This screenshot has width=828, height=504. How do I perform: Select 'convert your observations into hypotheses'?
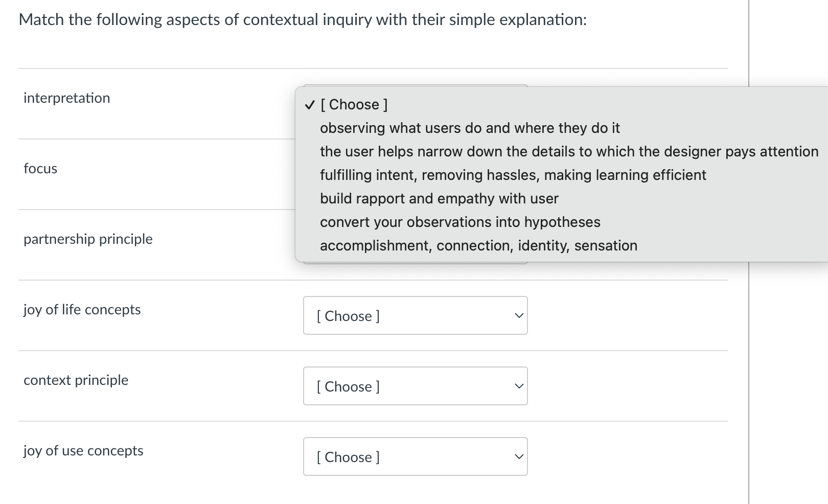pos(460,222)
